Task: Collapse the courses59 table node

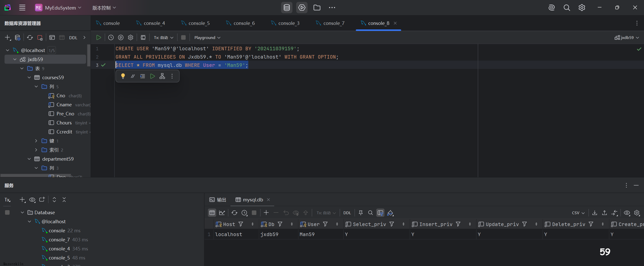Action: click(29, 77)
